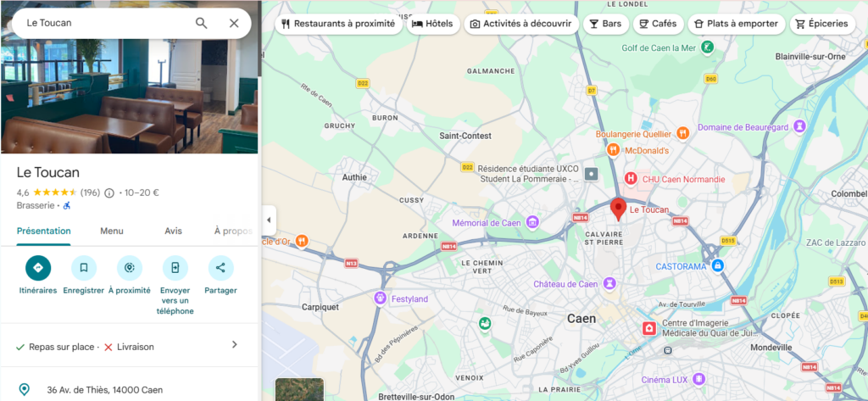The width and height of the screenshot is (868, 401).
Task: Click the McDonald's restaurant marker
Action: pyautogui.click(x=612, y=150)
